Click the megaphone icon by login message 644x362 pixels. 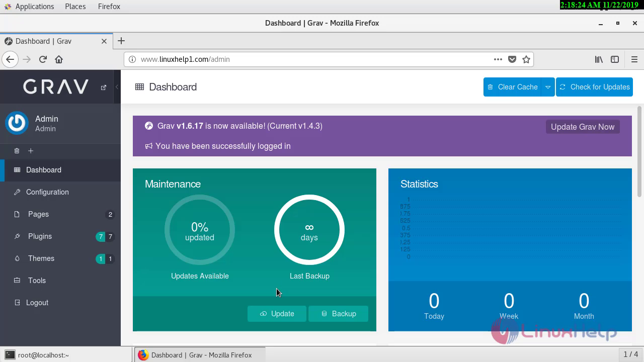coord(149,146)
